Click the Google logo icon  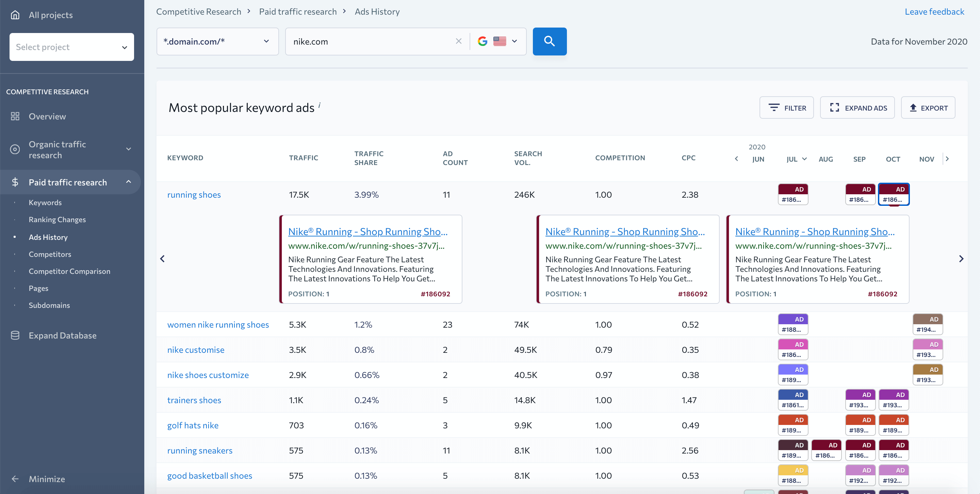pyautogui.click(x=483, y=41)
